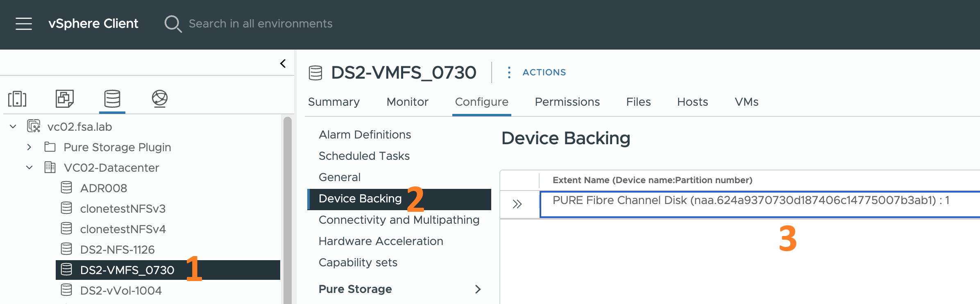Open the vSphere Client hamburger menu
This screenshot has height=304, width=980.
pos(23,24)
